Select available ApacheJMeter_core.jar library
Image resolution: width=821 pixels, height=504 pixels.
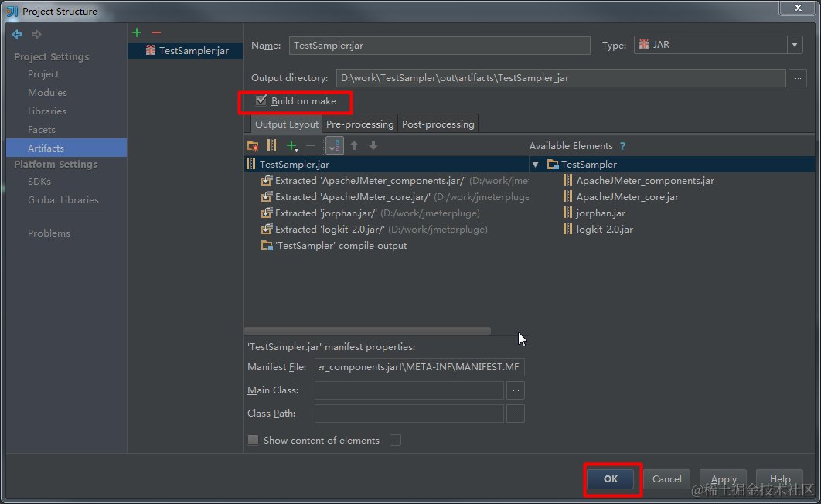(x=621, y=197)
